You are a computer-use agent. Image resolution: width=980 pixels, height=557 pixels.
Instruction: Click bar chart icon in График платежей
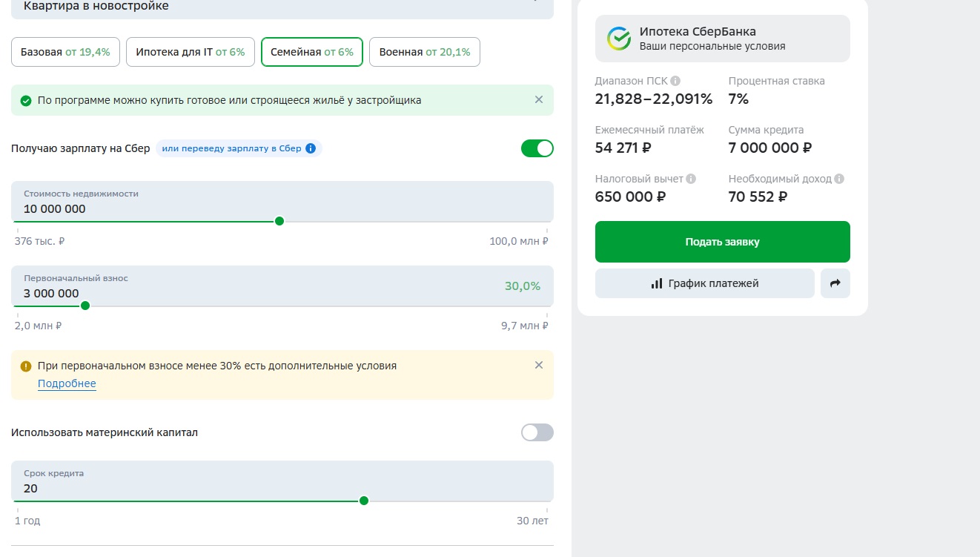pyautogui.click(x=657, y=283)
